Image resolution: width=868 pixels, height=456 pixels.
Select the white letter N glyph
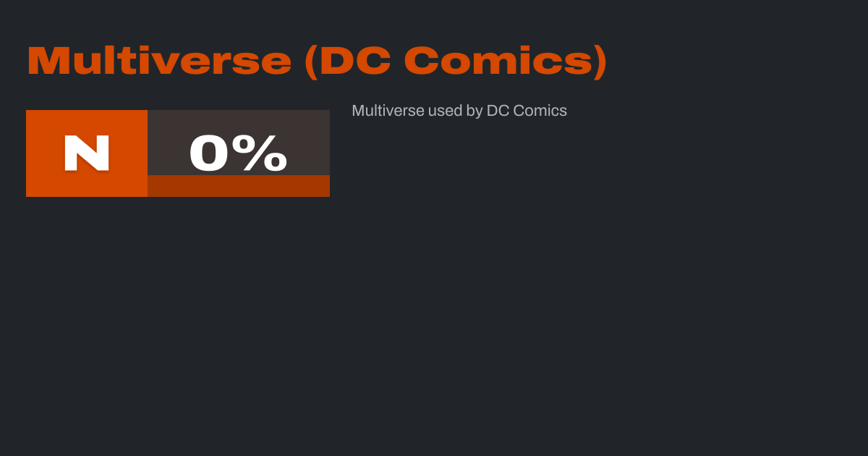87,153
